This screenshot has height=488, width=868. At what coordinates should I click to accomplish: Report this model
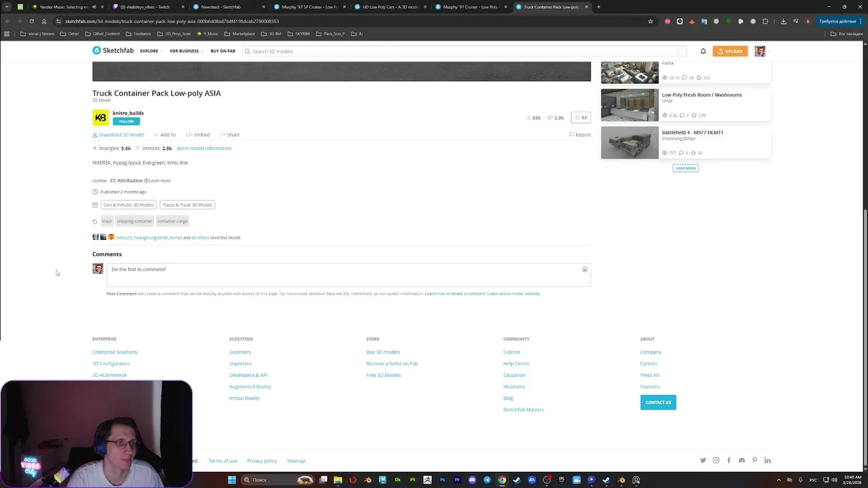click(x=580, y=135)
